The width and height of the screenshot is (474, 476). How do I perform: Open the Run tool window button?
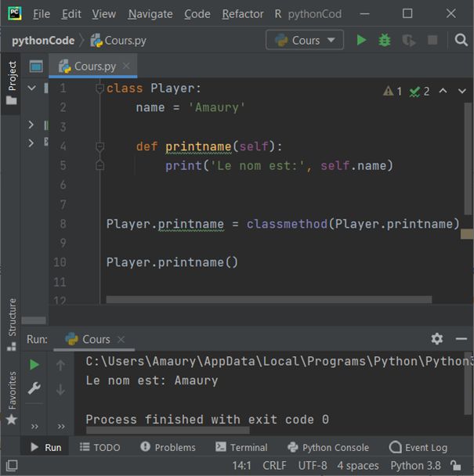(x=45, y=448)
